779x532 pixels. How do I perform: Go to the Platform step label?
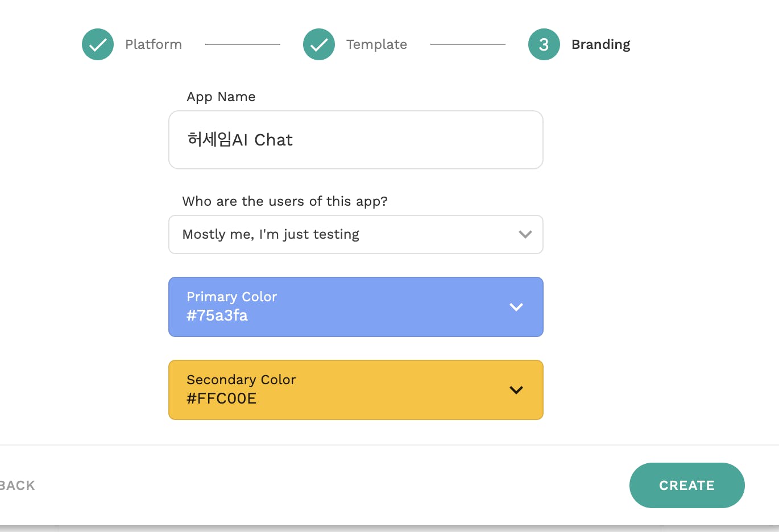154,44
